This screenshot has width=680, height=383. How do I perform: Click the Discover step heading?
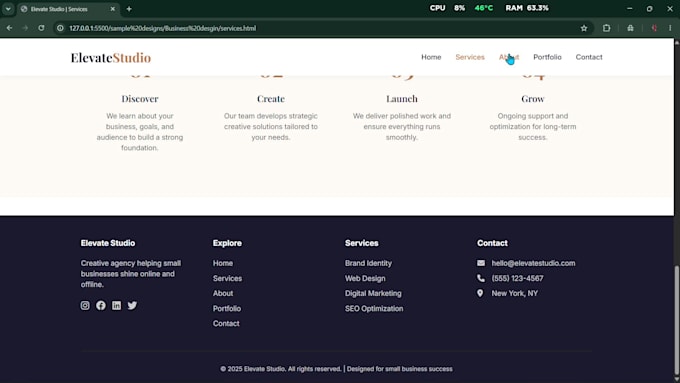pyautogui.click(x=140, y=98)
